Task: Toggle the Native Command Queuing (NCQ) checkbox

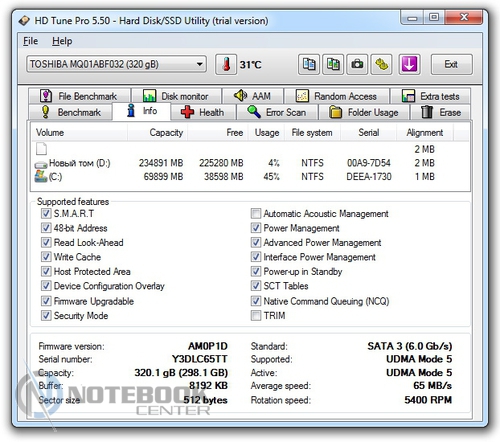Action: [x=256, y=301]
